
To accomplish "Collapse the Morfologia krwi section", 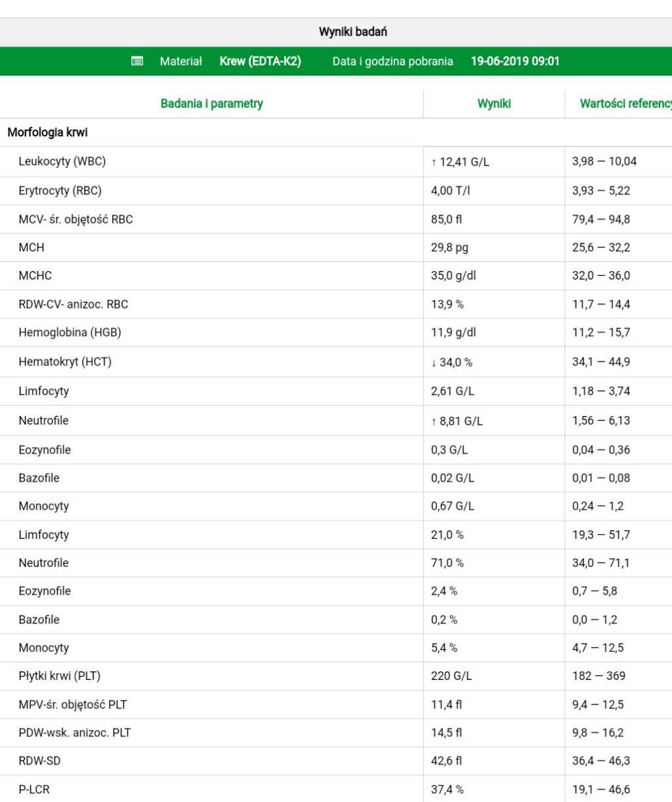I will (x=47, y=133).
